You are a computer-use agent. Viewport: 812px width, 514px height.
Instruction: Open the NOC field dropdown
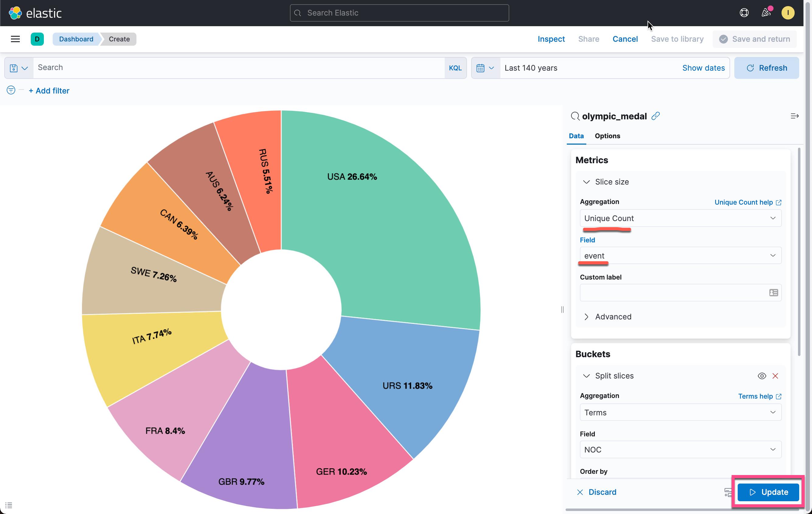click(680, 449)
